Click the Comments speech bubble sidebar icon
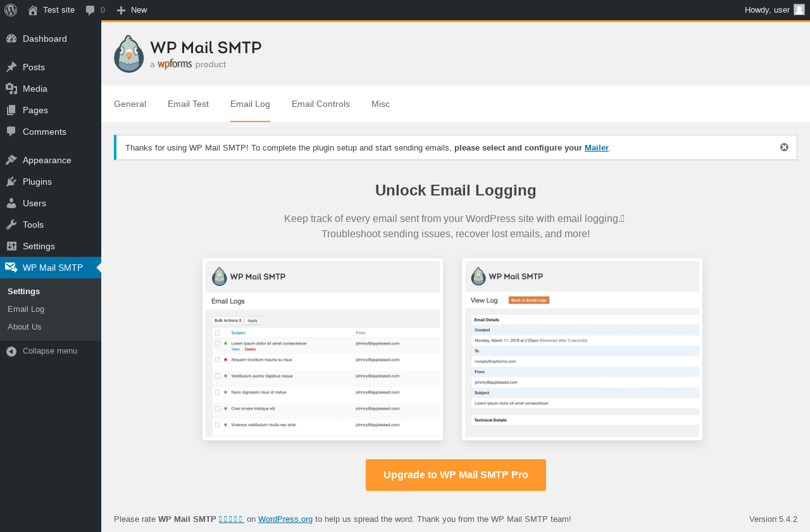Image resolution: width=810 pixels, height=532 pixels. pyautogui.click(x=11, y=132)
